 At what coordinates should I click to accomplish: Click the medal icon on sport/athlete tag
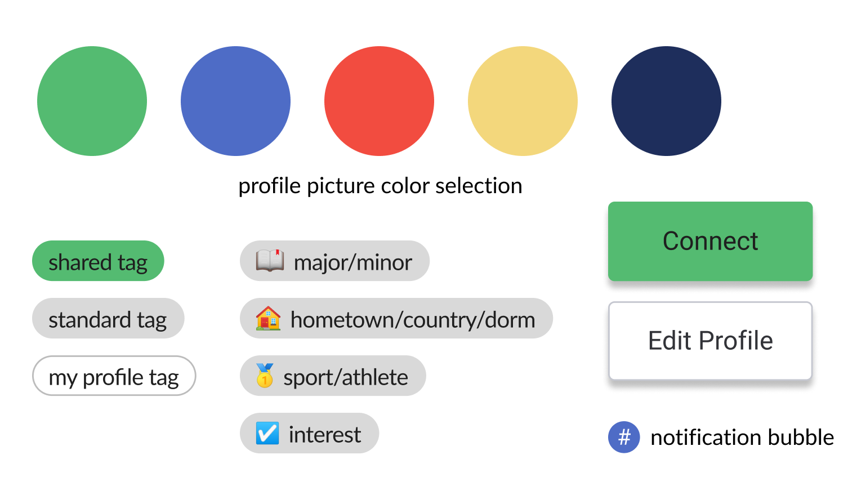pyautogui.click(x=265, y=376)
